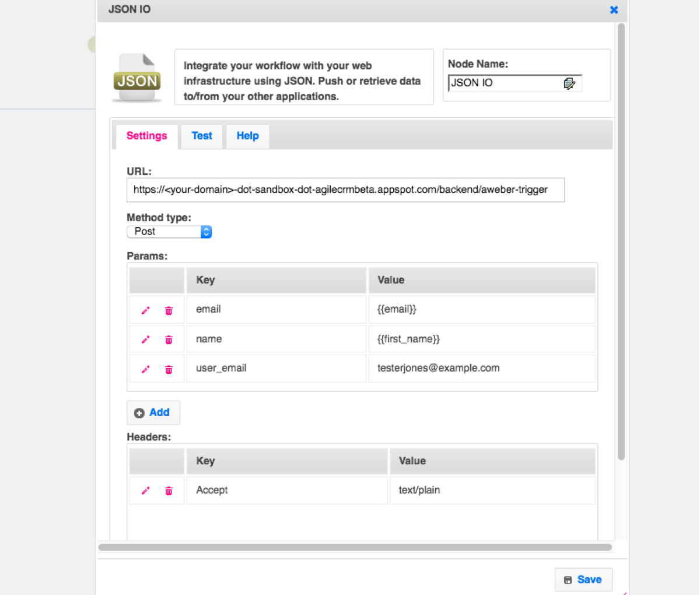
Task: Click the URL input field
Action: click(x=345, y=190)
